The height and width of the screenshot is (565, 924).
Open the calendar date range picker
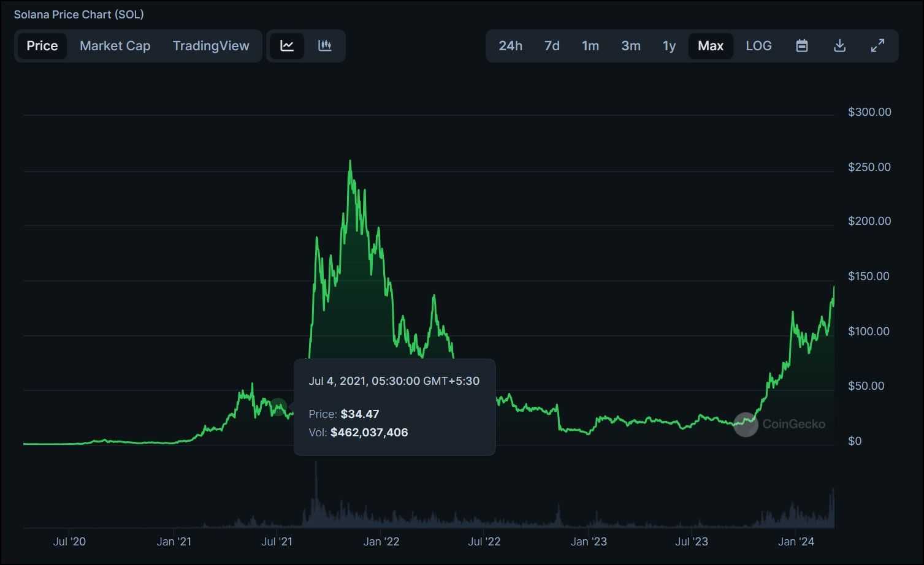(801, 45)
